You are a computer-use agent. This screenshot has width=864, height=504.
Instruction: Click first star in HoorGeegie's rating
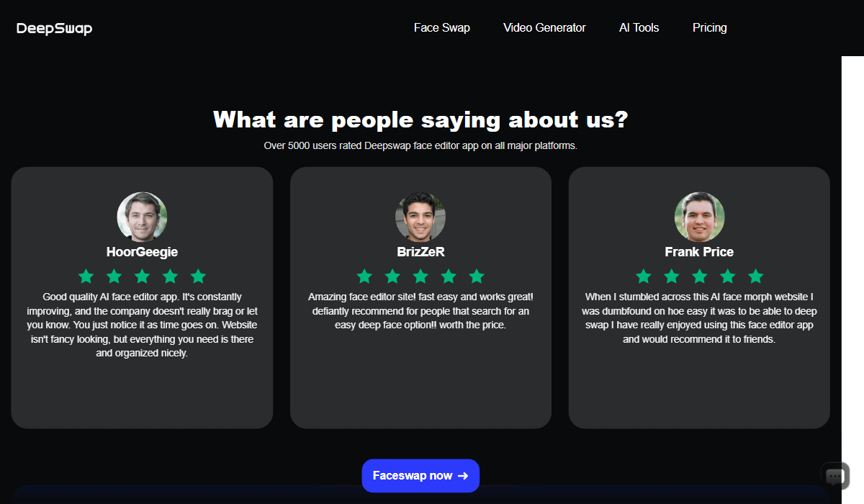[86, 276]
